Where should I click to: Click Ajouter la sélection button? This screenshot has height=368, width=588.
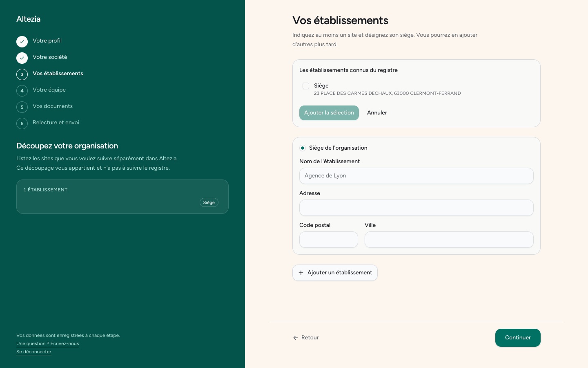pos(329,113)
